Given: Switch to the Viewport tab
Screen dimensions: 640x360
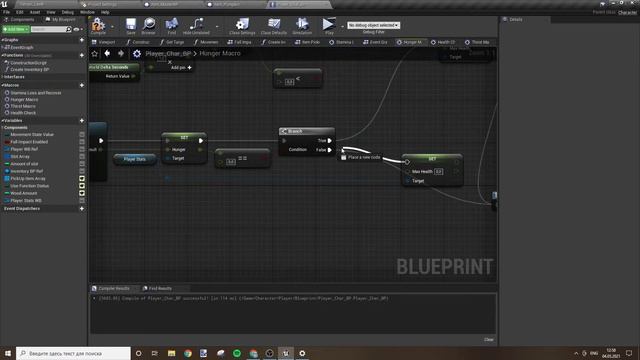Looking at the screenshot, I should pyautogui.click(x=104, y=42).
